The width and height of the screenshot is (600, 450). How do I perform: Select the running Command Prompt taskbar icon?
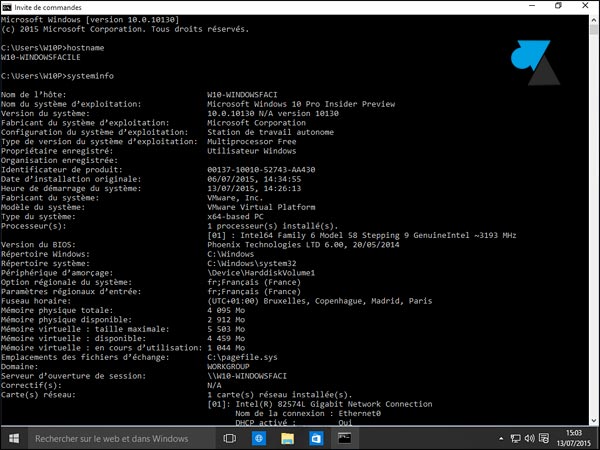344,439
